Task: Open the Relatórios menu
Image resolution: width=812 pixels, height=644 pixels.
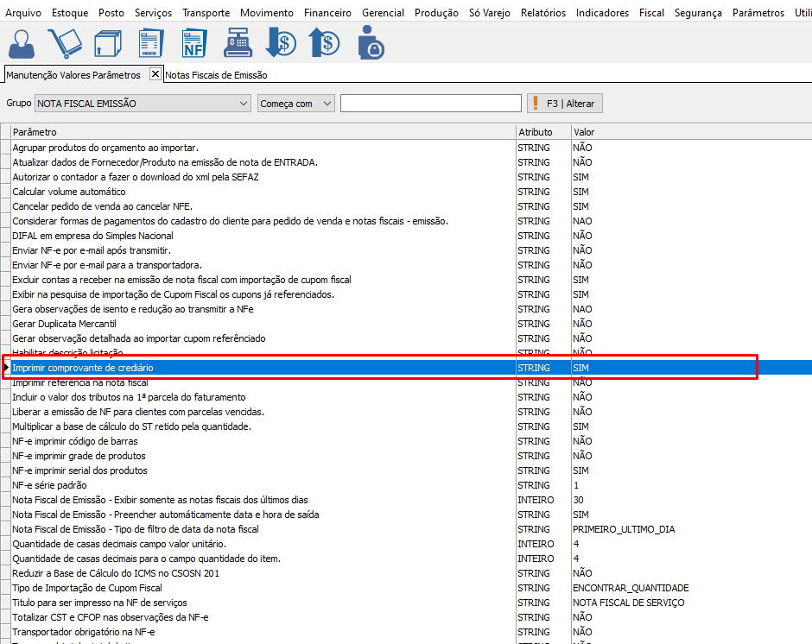Action: coord(542,13)
